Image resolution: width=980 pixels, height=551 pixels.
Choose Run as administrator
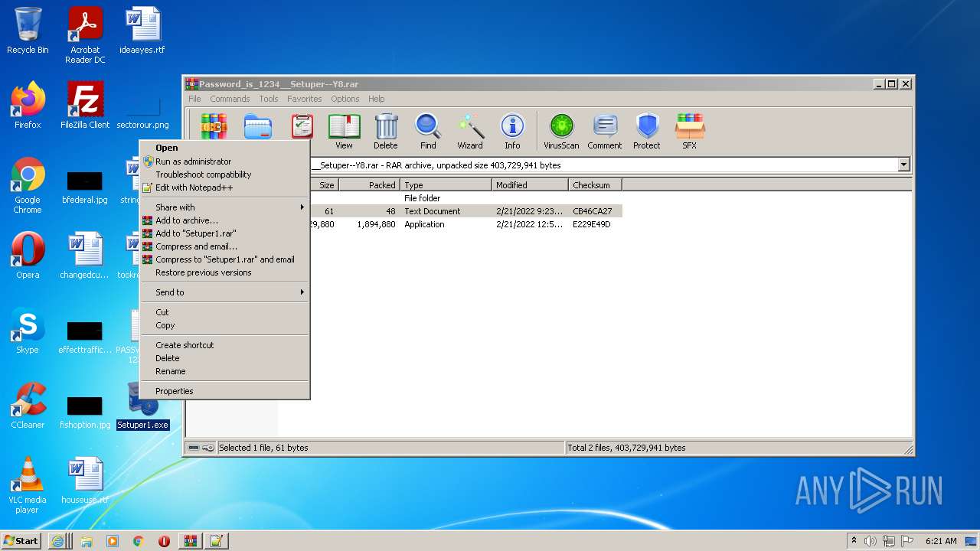pyautogui.click(x=225, y=161)
